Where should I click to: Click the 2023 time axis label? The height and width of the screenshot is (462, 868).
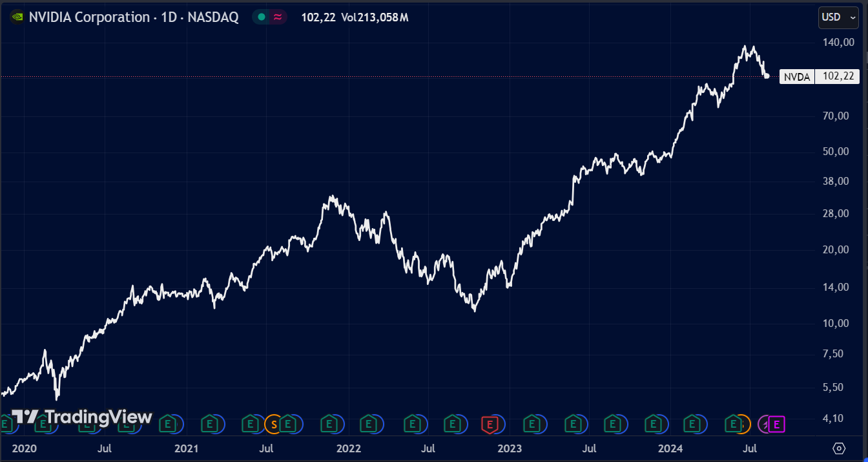(x=510, y=448)
